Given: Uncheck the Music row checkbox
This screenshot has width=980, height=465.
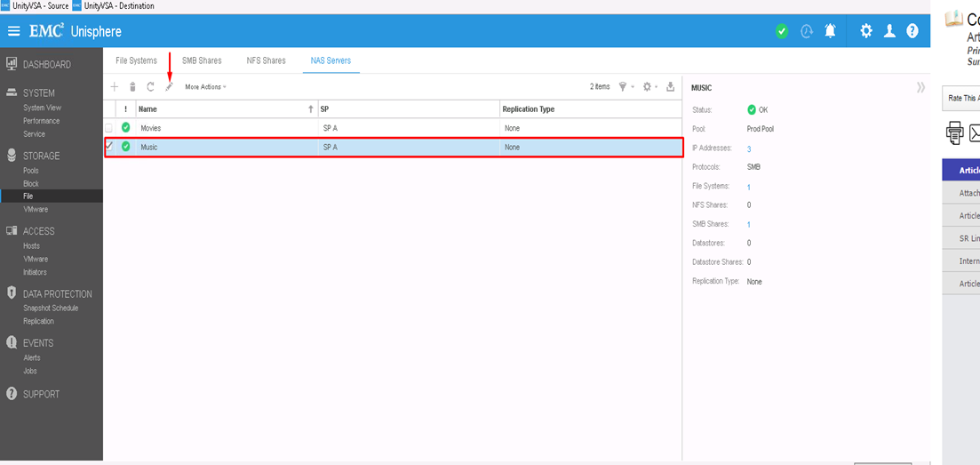Looking at the screenshot, I should (x=109, y=147).
